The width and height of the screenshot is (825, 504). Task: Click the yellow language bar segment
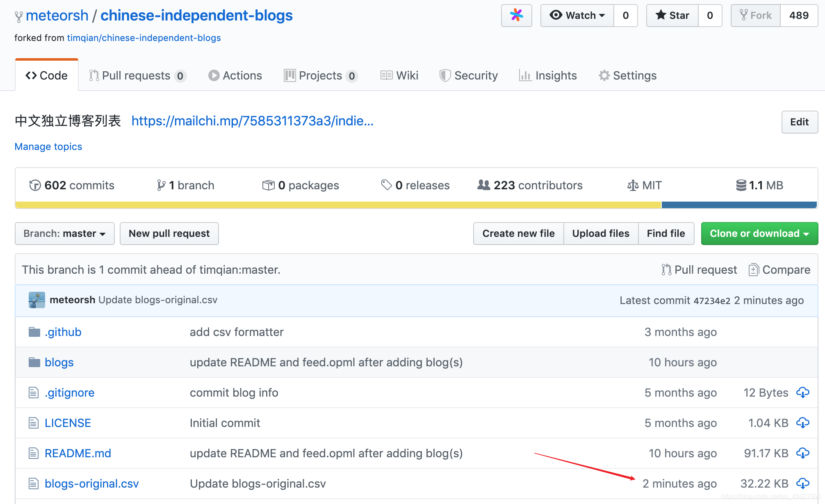click(338, 205)
